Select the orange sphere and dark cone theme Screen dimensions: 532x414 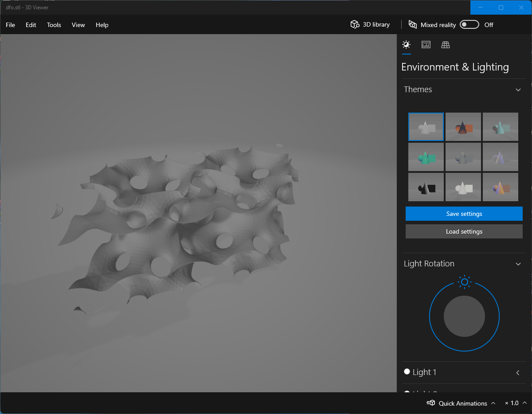coord(463,127)
